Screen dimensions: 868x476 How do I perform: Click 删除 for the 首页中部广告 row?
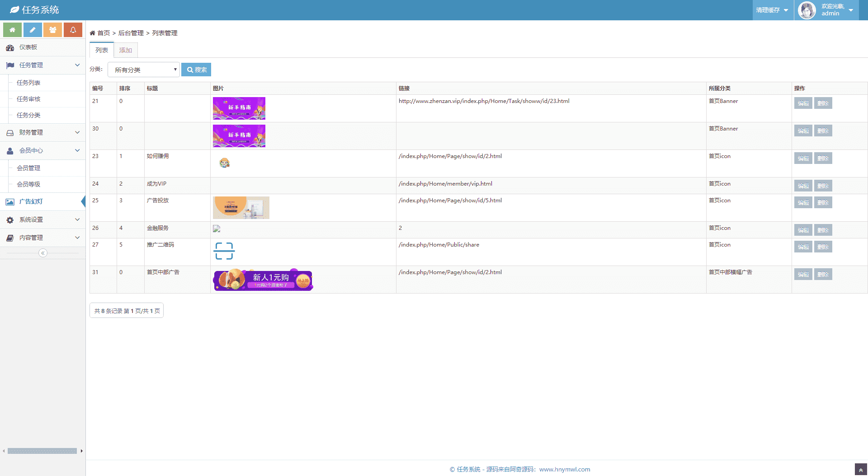823,274
